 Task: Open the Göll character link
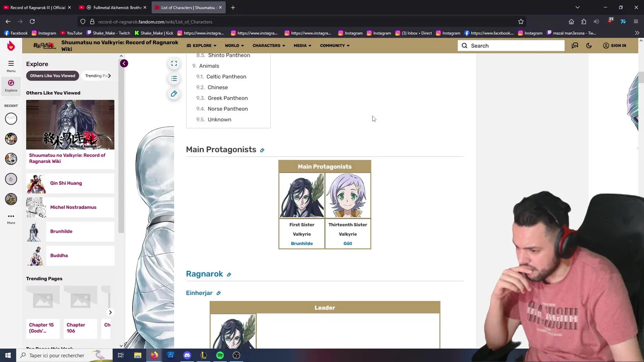348,243
